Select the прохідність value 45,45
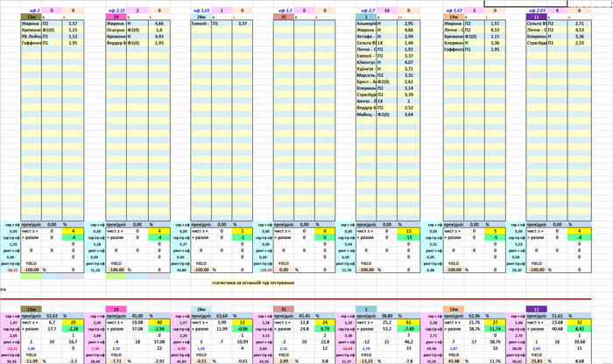Image resolution: width=613 pixels, height=364 pixels. click(x=304, y=316)
